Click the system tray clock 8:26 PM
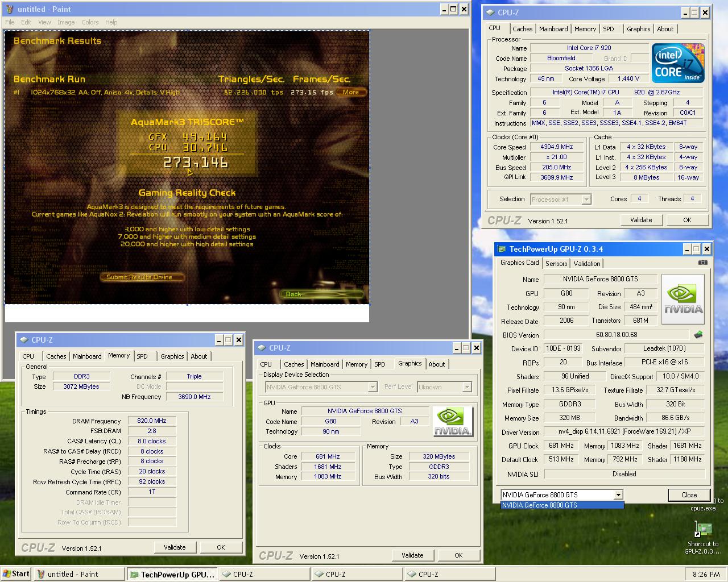The height and width of the screenshot is (582, 728). (x=706, y=574)
